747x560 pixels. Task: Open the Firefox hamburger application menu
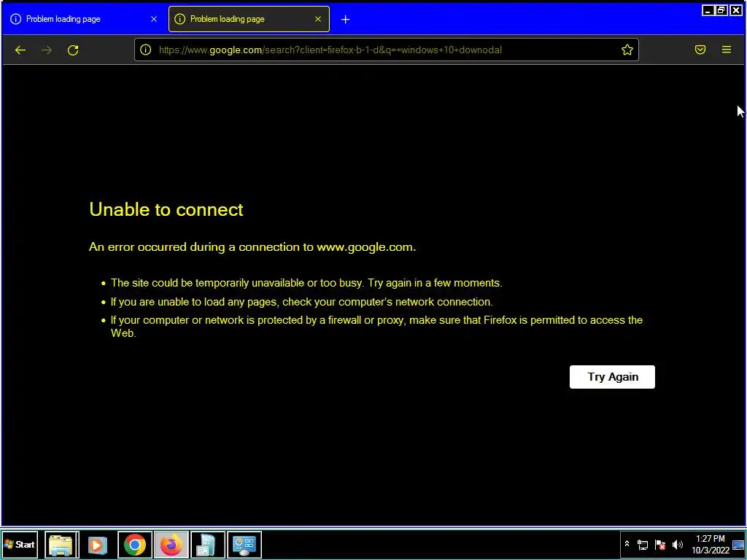(x=726, y=50)
